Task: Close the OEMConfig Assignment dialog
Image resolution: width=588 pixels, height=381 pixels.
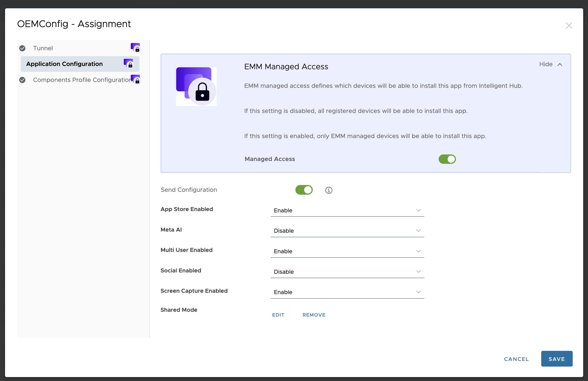Action: tap(569, 25)
